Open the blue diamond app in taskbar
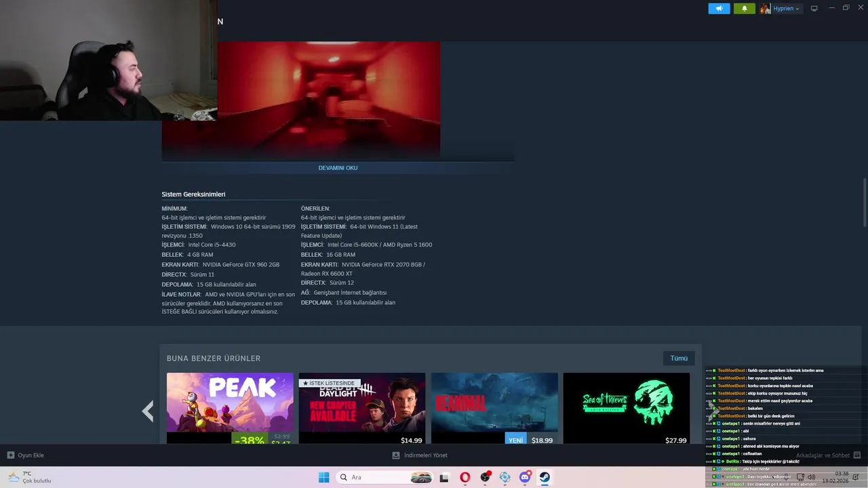Image resolution: width=868 pixels, height=488 pixels. tap(505, 477)
